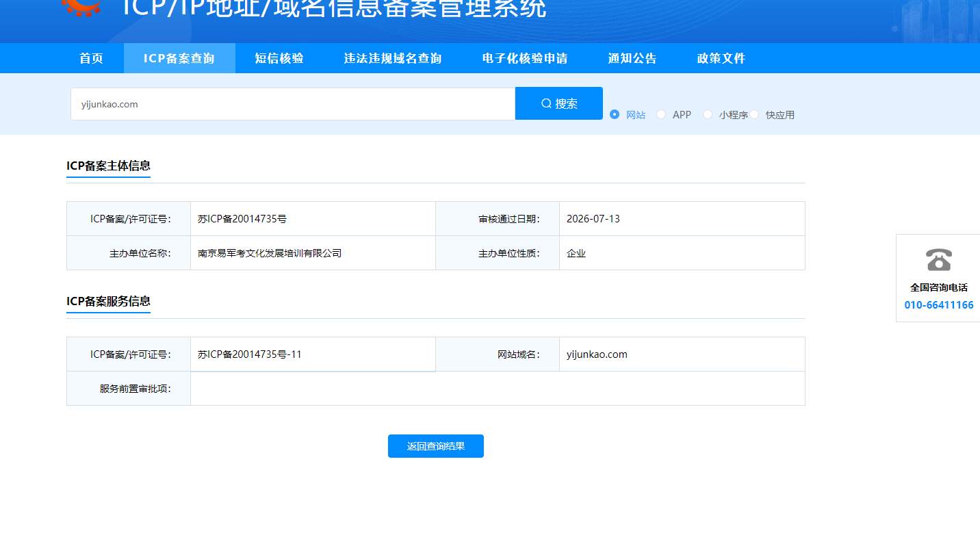Focus the search field containing yijunkao.com

[x=293, y=104]
